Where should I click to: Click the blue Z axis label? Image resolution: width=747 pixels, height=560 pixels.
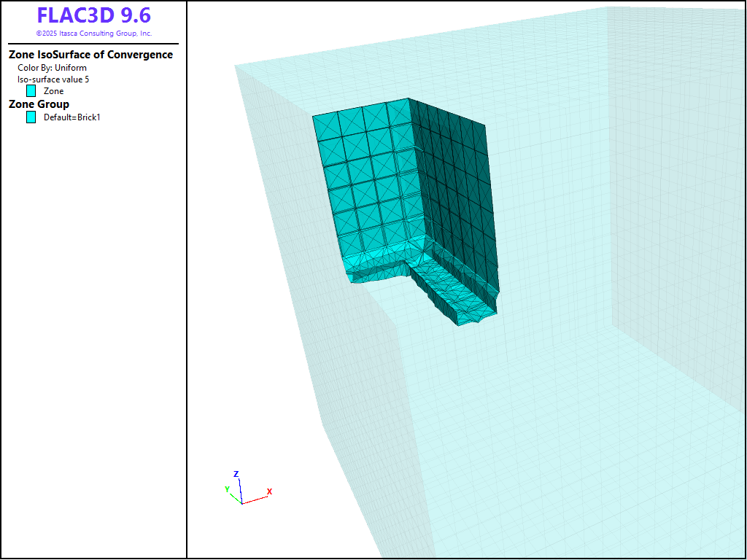236,474
